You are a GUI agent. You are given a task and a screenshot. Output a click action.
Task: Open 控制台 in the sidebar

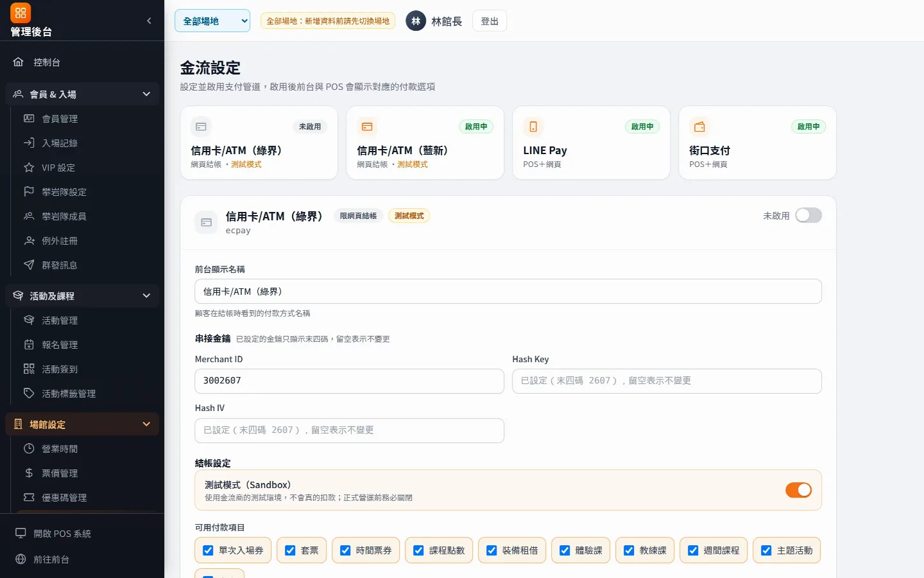click(82, 62)
